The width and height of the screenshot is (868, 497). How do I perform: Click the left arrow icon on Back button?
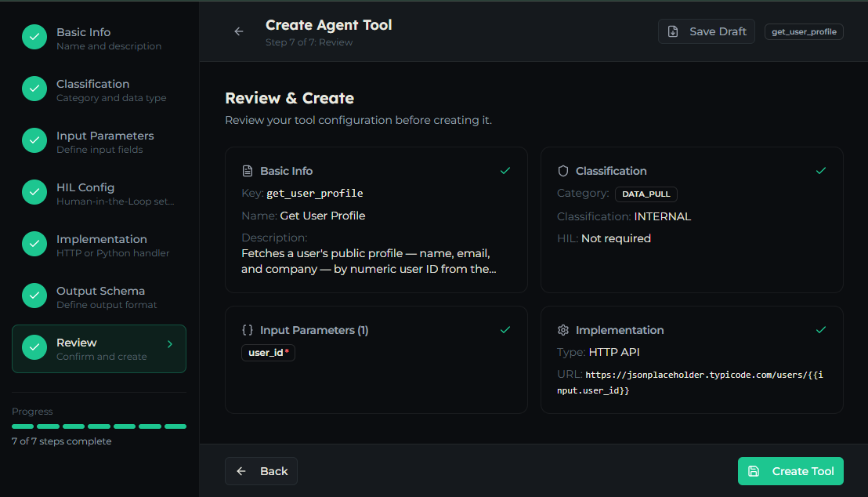click(241, 471)
